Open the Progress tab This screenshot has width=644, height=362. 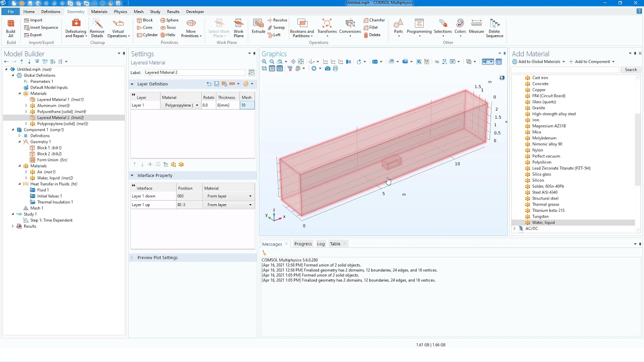[303, 244]
